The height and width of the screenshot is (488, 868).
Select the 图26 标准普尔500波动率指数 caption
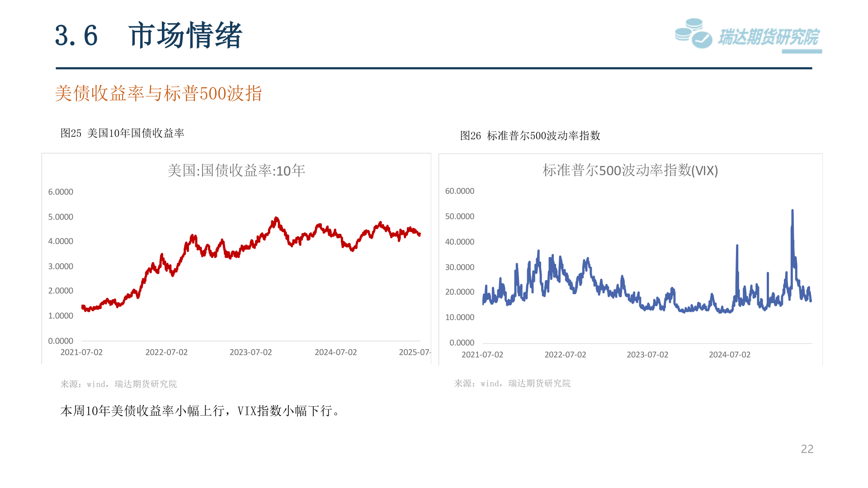530,136
